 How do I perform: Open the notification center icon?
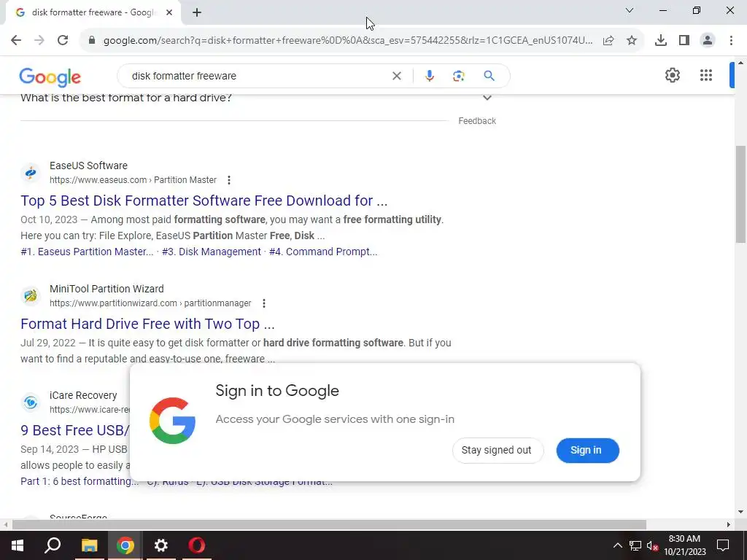723,545
